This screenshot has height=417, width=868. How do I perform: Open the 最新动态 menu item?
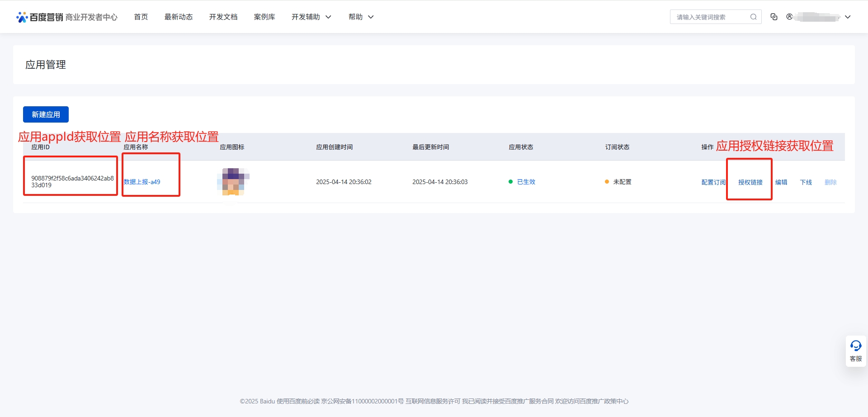(179, 17)
